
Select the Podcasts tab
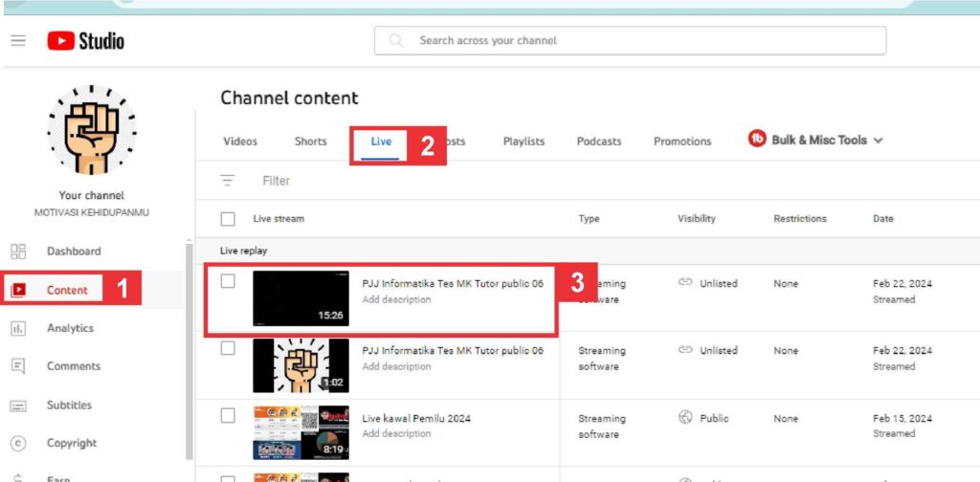tap(599, 142)
